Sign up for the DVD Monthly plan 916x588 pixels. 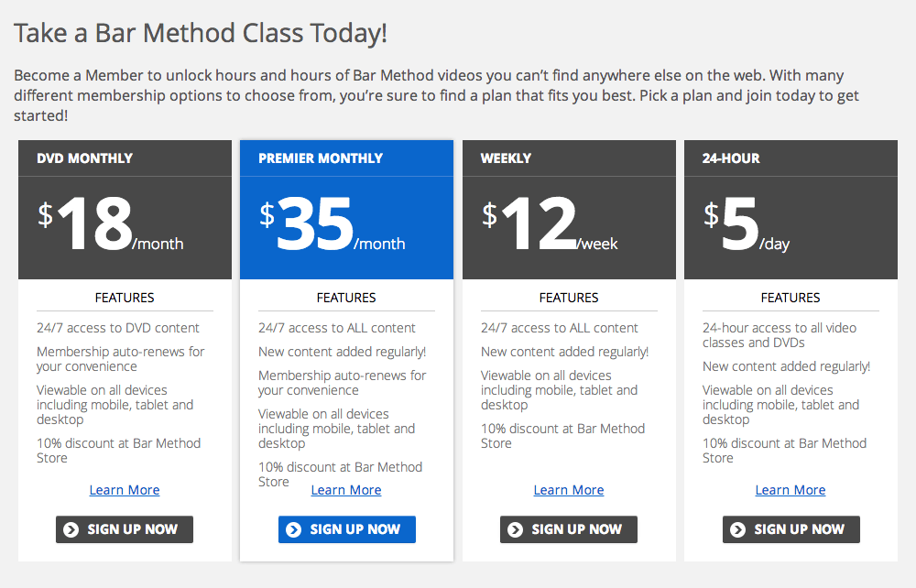tap(125, 529)
